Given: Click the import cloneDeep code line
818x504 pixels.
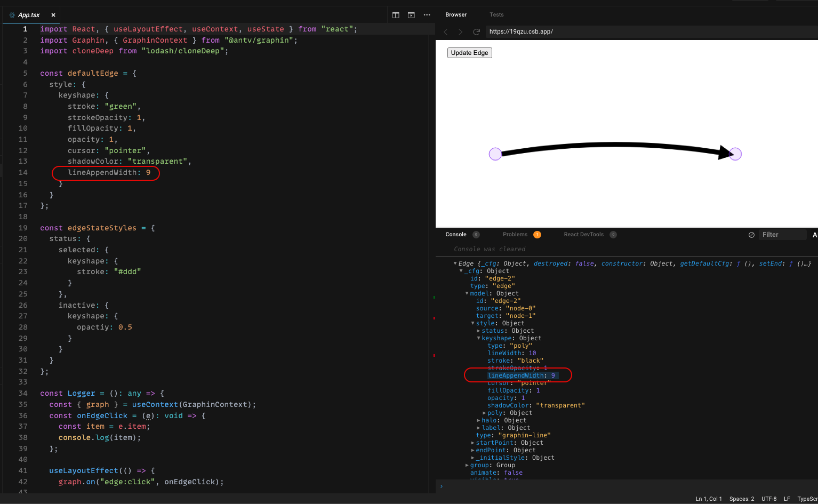Looking at the screenshot, I should click(x=134, y=51).
